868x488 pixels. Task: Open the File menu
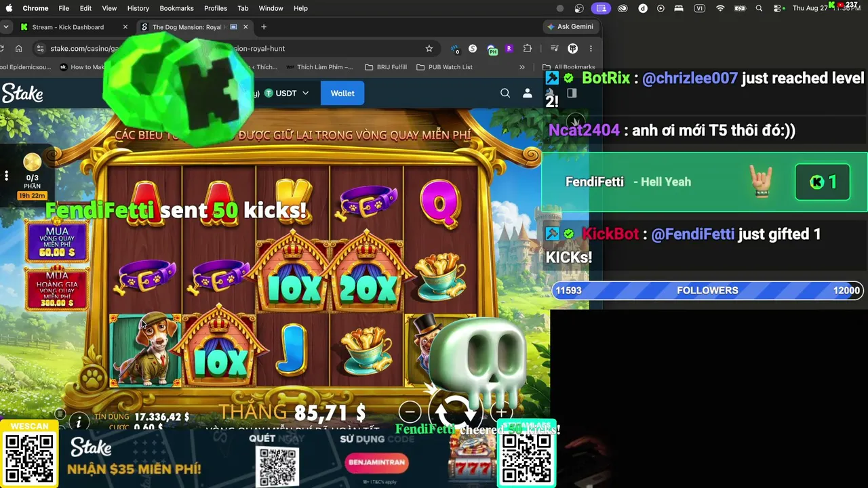(x=64, y=8)
